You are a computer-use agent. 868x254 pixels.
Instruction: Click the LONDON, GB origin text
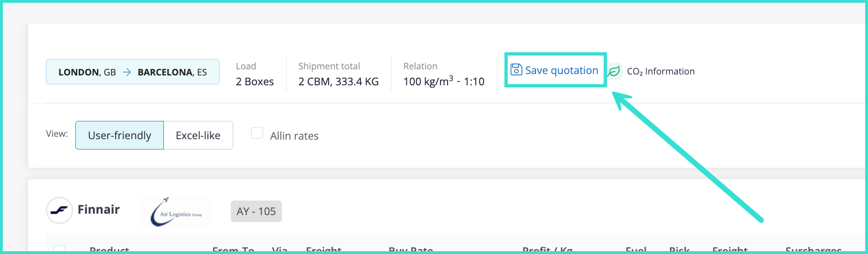tap(87, 72)
